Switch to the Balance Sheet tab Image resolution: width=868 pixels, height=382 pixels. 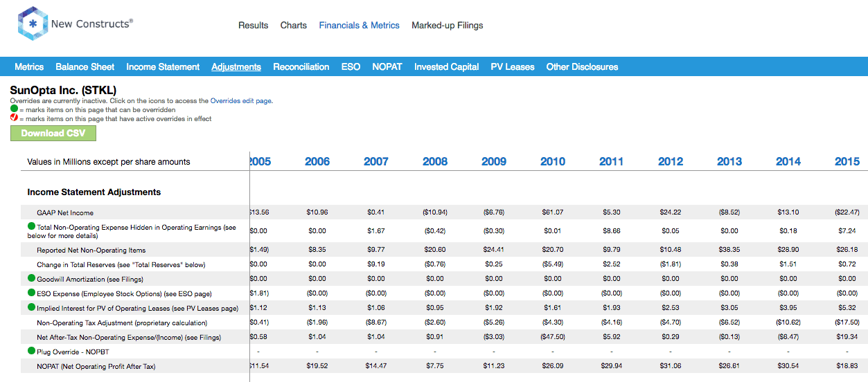[85, 67]
